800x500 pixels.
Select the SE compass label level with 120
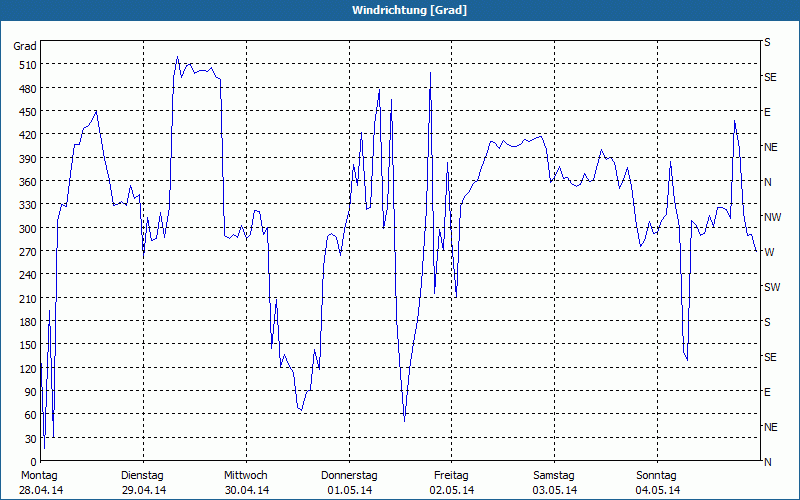[770, 357]
